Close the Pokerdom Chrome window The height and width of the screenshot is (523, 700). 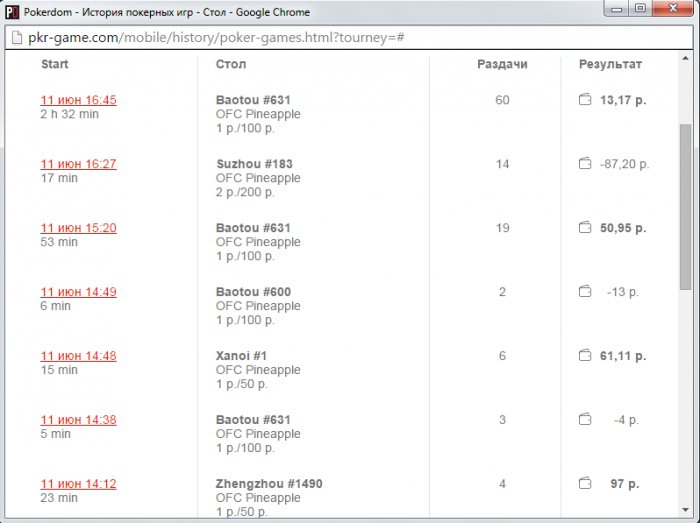click(x=673, y=8)
